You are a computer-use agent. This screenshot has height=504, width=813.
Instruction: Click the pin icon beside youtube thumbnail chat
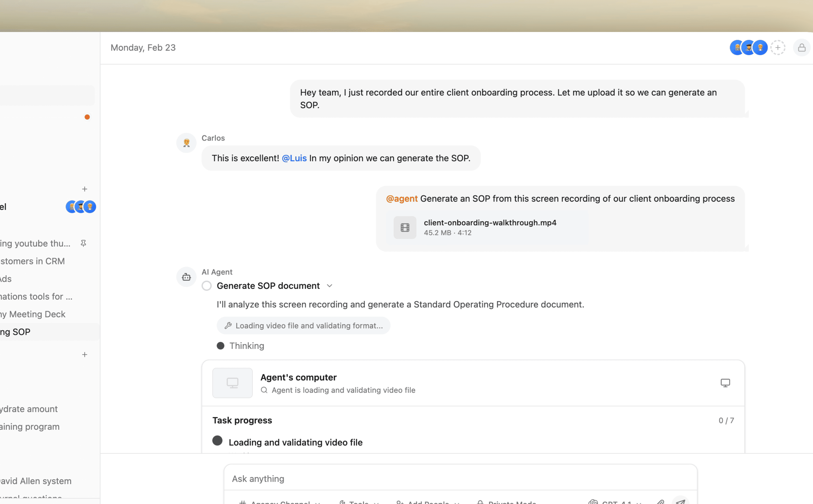point(84,243)
